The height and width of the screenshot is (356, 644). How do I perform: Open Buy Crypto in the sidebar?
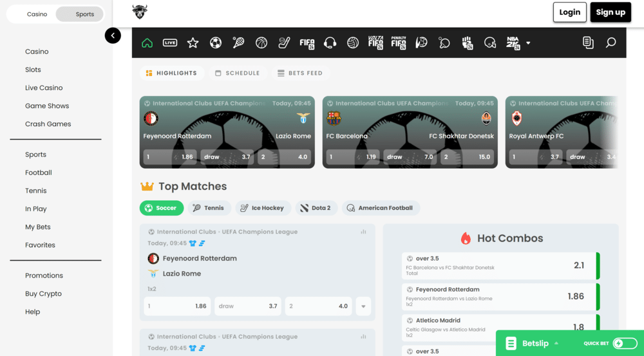(x=44, y=294)
